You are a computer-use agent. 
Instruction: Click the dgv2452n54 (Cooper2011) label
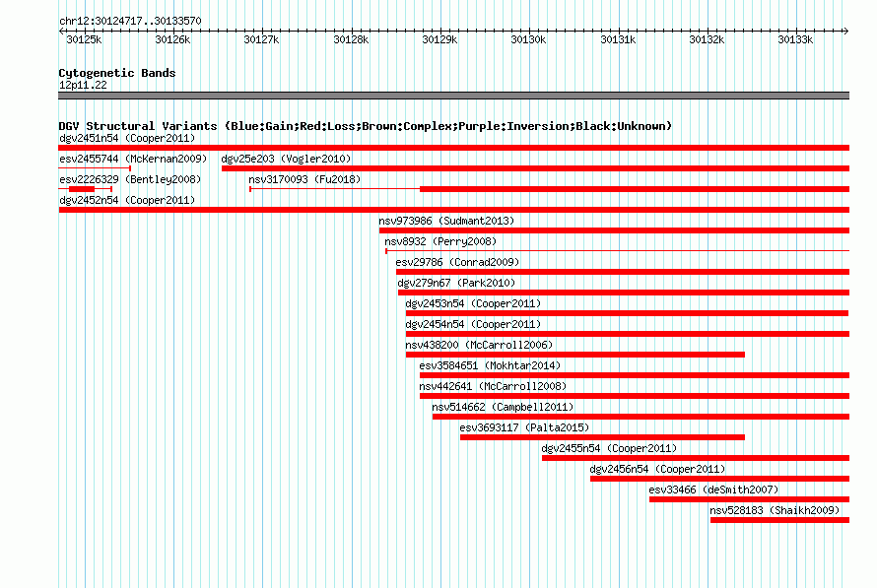tap(127, 200)
